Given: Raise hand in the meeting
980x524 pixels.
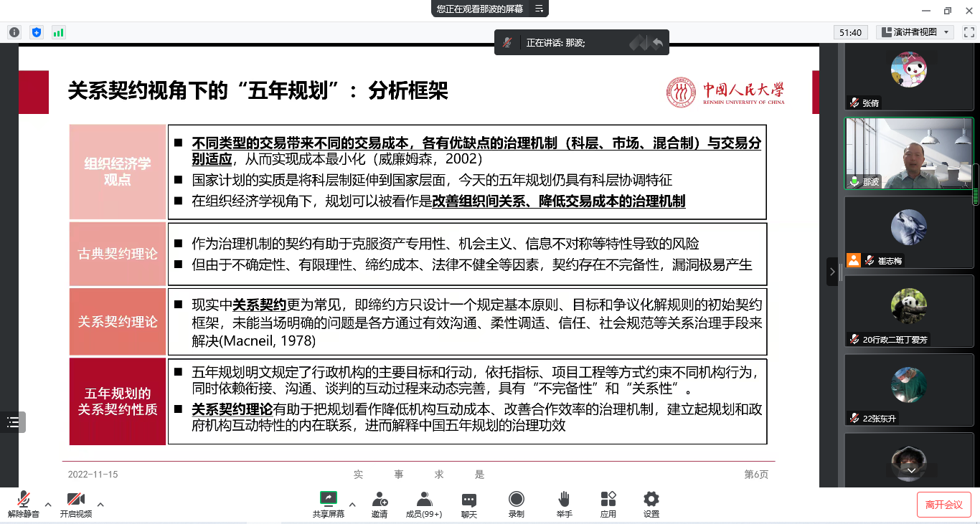Looking at the screenshot, I should [564, 504].
